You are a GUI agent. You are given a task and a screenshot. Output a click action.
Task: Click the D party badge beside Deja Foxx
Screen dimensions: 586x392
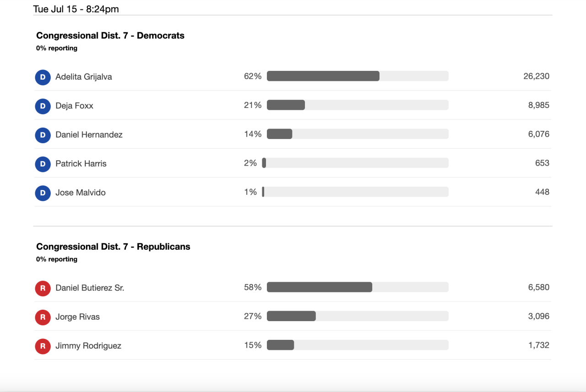coord(43,106)
